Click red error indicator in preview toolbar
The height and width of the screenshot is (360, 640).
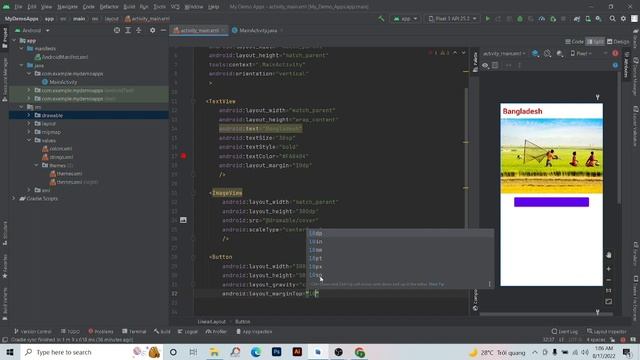point(615,53)
